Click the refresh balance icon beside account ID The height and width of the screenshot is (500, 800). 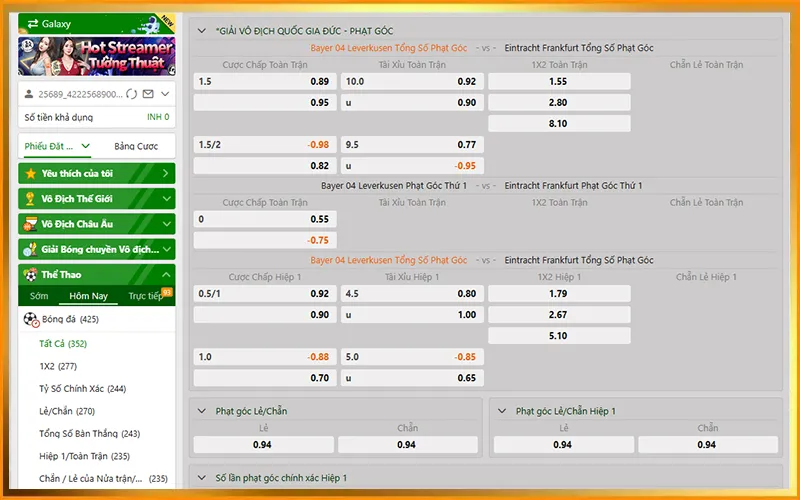[x=133, y=94]
